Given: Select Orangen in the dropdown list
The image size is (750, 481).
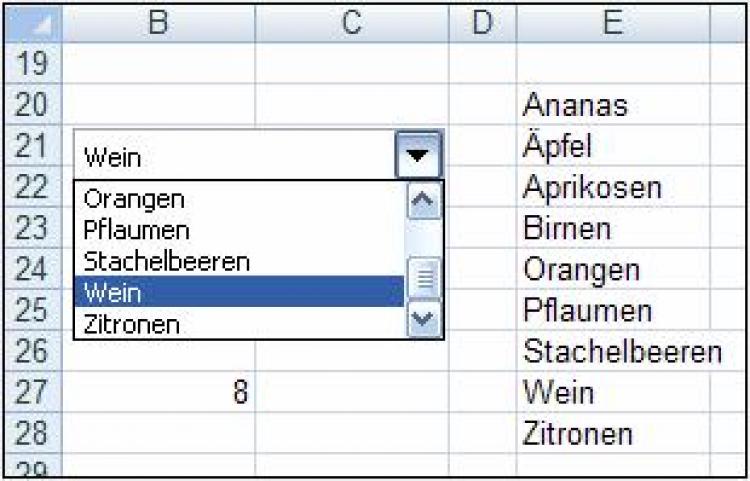Looking at the screenshot, I should [x=135, y=199].
